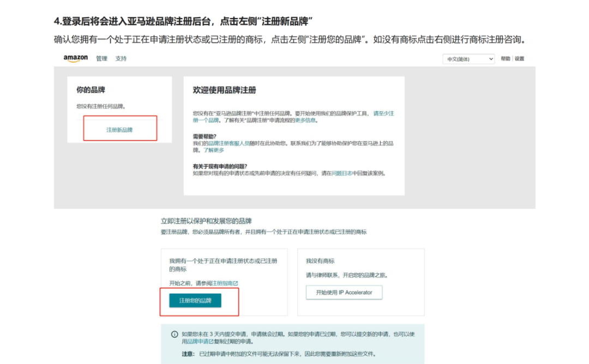Open 设置 in the top bar
589x364 pixels.
point(520,58)
